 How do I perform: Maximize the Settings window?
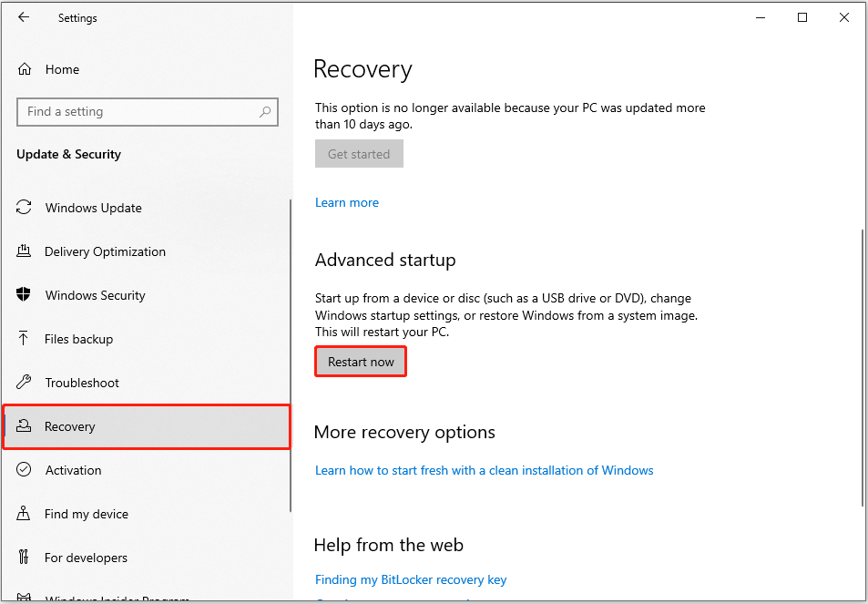coord(802,17)
